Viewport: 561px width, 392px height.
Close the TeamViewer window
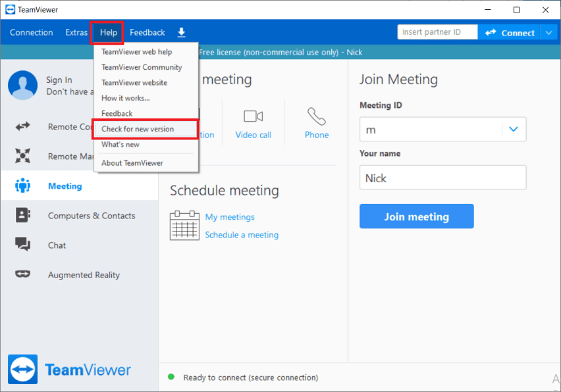tap(546, 10)
